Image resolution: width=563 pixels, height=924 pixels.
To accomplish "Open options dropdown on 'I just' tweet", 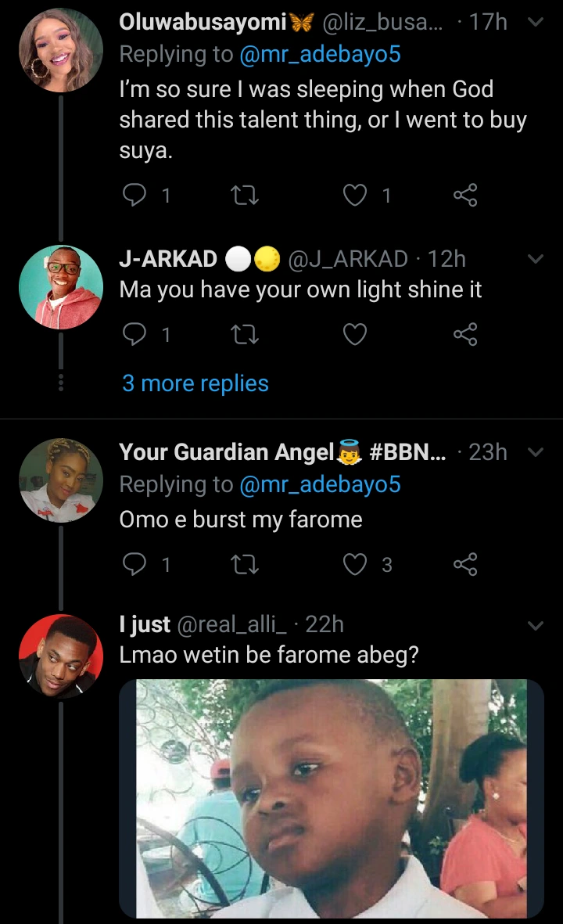I will pos(536,625).
